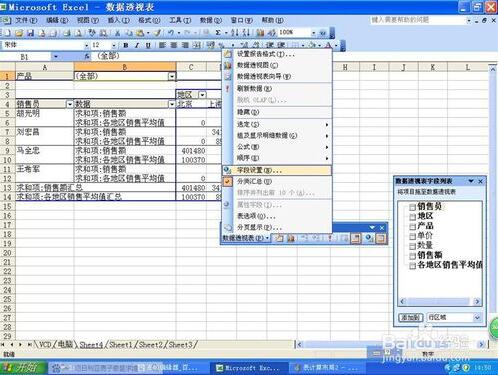The height and width of the screenshot is (375, 498).
Task: Open the font name dropdown
Action: 87,45
